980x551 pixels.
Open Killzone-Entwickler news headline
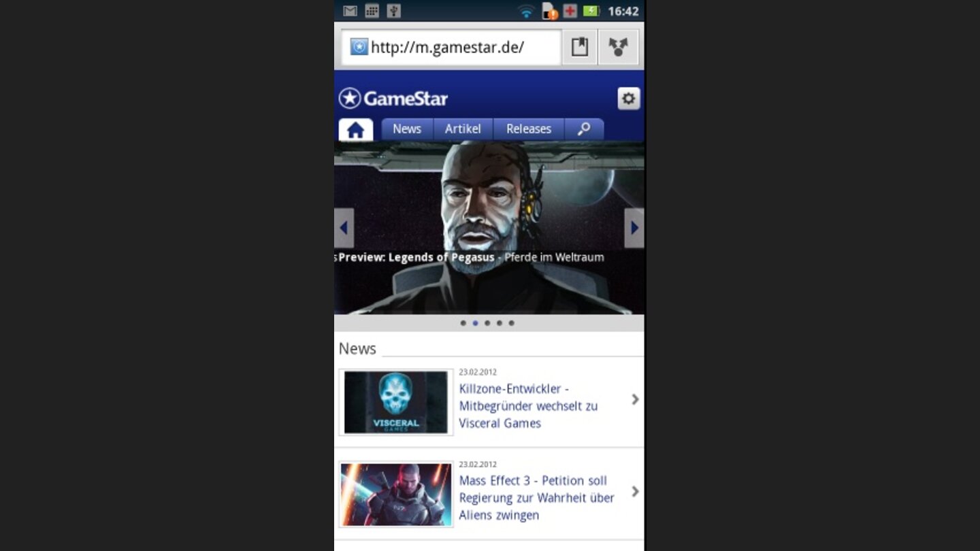click(x=528, y=406)
